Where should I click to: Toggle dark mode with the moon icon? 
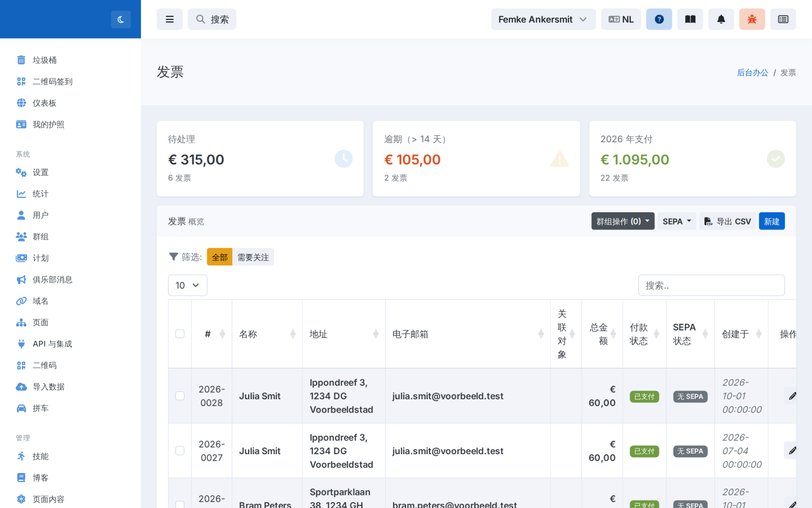(121, 19)
